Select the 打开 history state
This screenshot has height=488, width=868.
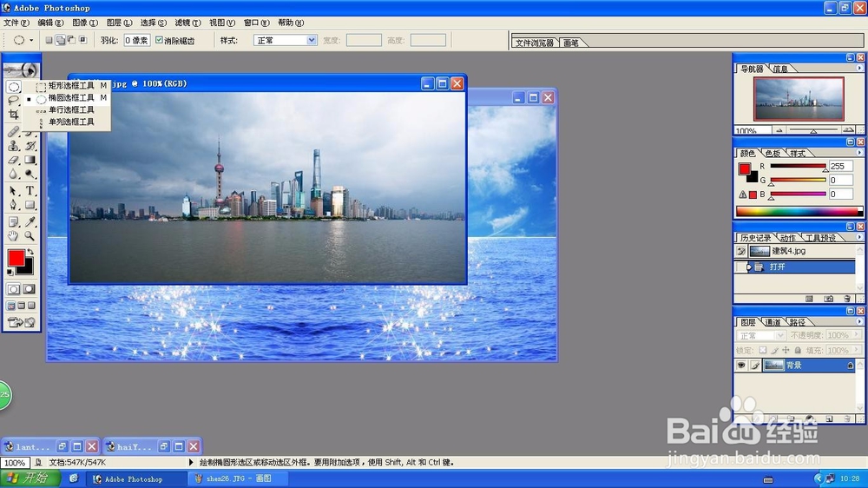(794, 267)
